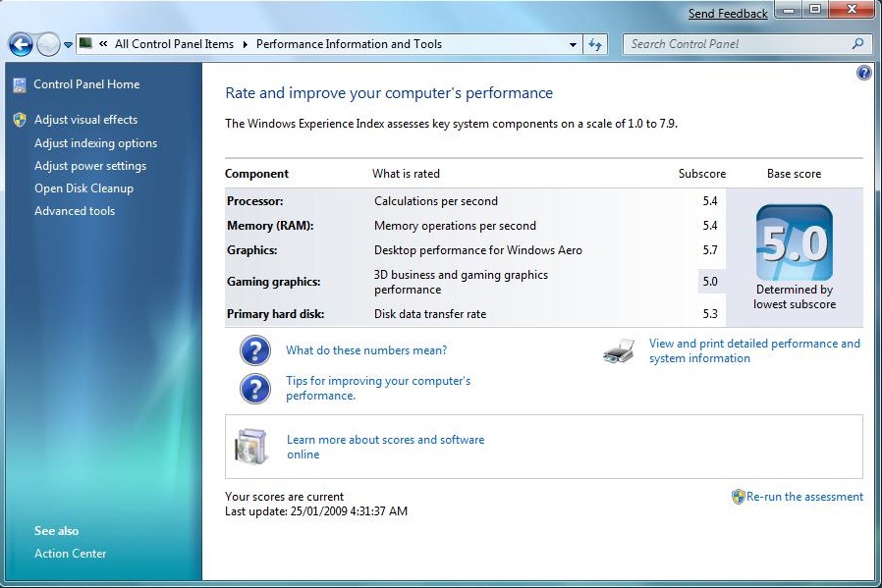The height and width of the screenshot is (588, 882).
Task: Open the recent pages dropdown arrow
Action: pos(68,44)
